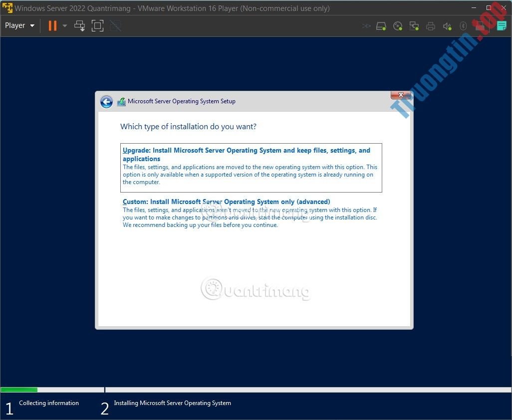The image size is (512, 420).
Task: Send Ctrl+Alt+Del to the guest OS
Action: click(79, 25)
